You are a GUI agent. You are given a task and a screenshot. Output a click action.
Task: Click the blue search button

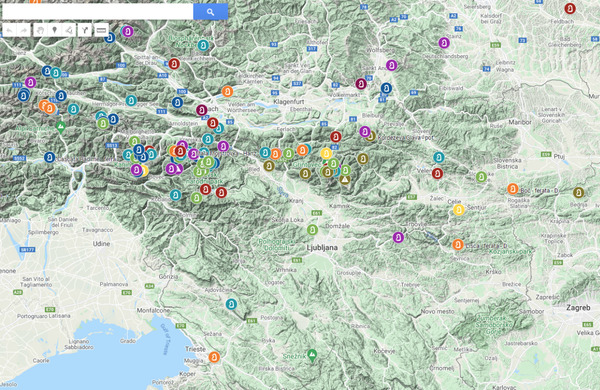[x=210, y=12]
